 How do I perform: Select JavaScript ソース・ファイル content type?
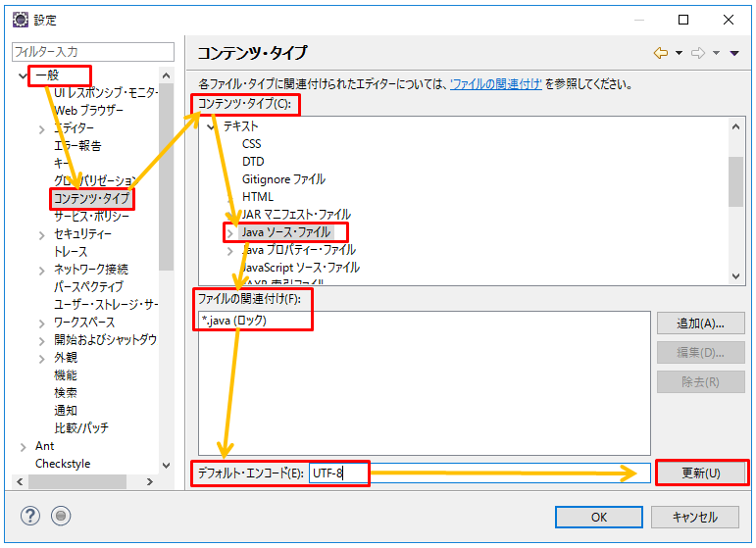click(301, 268)
